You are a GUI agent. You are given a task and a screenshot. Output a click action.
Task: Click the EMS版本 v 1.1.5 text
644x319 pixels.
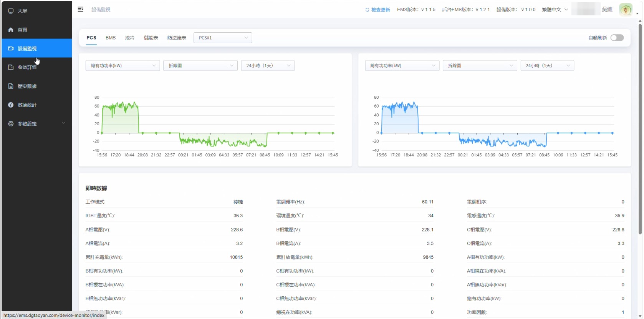click(x=416, y=10)
